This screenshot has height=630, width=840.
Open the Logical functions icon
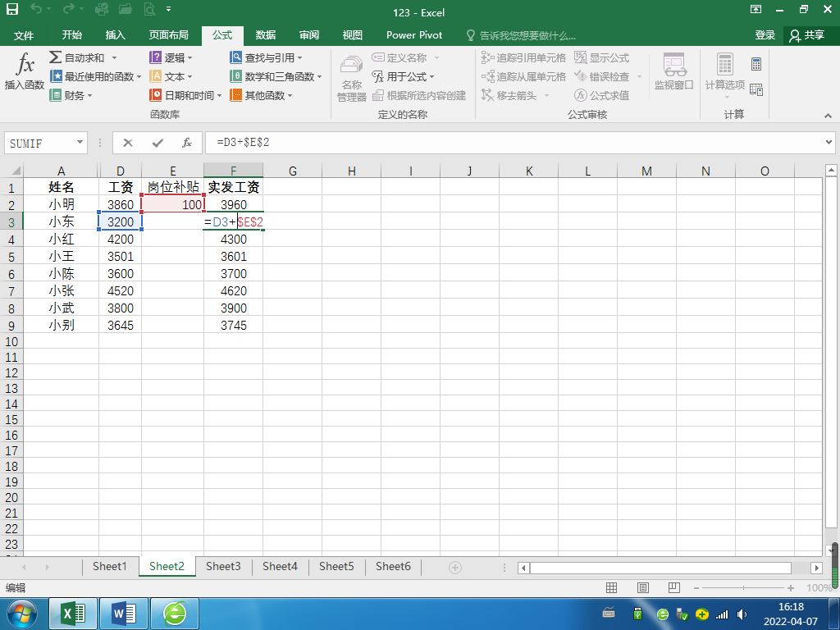155,57
